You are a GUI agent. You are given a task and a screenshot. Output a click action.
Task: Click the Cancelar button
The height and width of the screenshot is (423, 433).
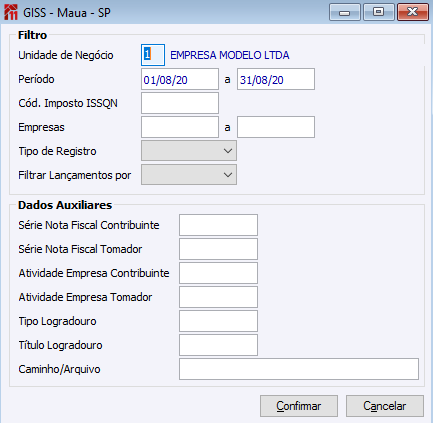pyautogui.click(x=385, y=406)
